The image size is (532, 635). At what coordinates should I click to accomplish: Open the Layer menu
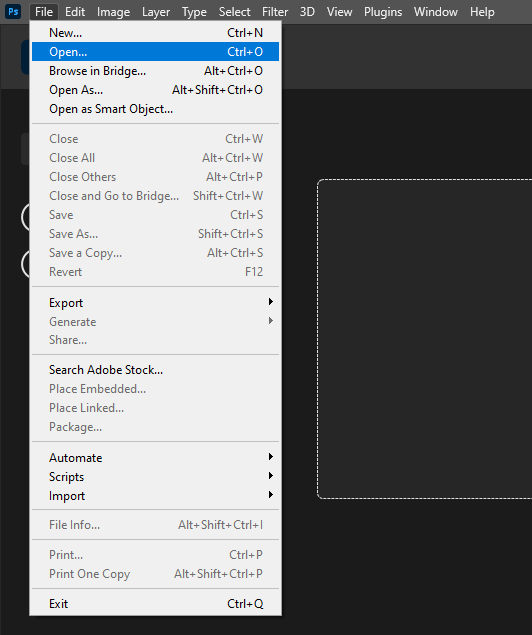tap(156, 12)
